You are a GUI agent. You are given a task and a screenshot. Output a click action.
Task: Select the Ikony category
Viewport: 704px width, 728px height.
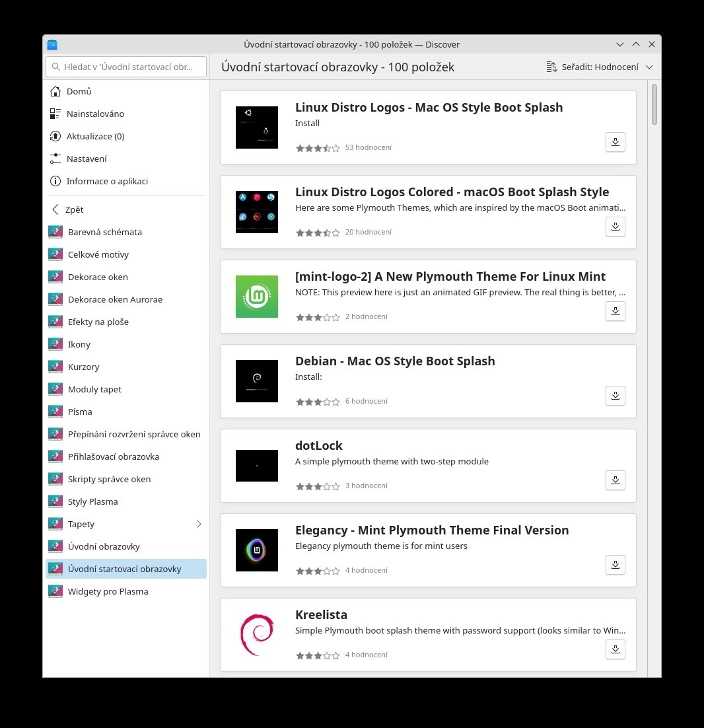(x=125, y=344)
